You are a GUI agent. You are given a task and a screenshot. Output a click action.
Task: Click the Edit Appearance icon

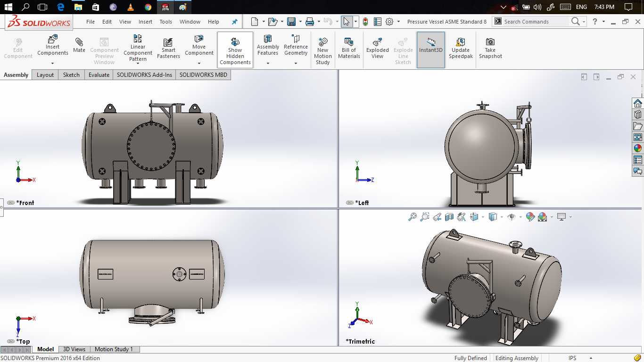pyautogui.click(x=530, y=217)
